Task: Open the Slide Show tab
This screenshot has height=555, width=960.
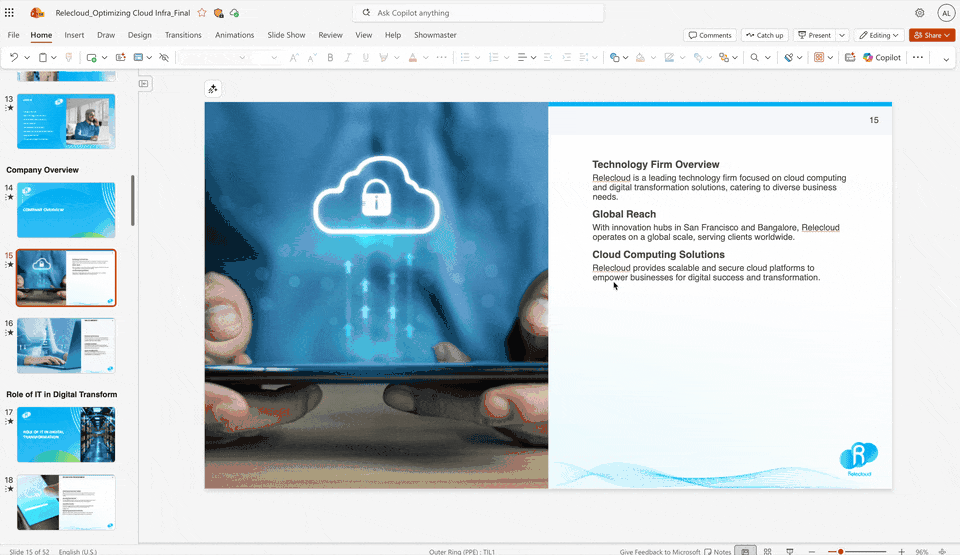Action: 286,35
